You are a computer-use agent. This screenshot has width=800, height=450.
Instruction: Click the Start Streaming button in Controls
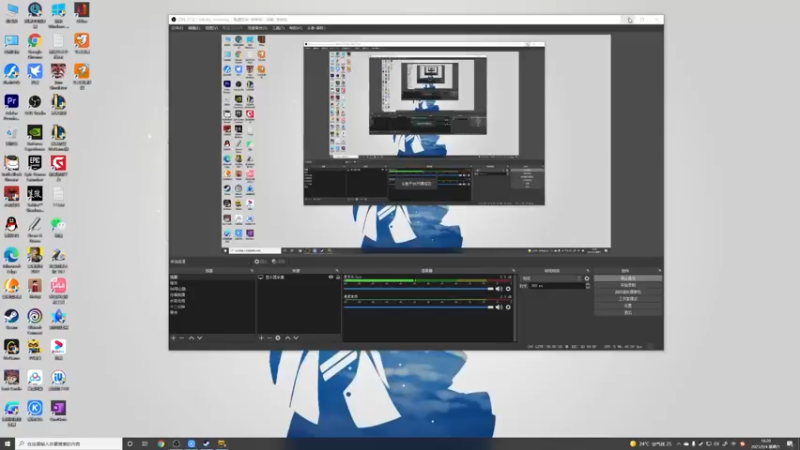[628, 278]
